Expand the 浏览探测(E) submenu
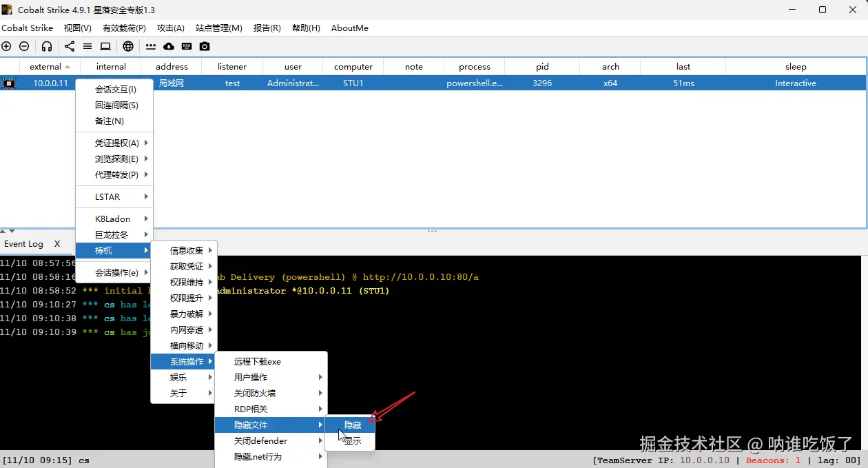This screenshot has height=468, width=868. pyautogui.click(x=114, y=159)
